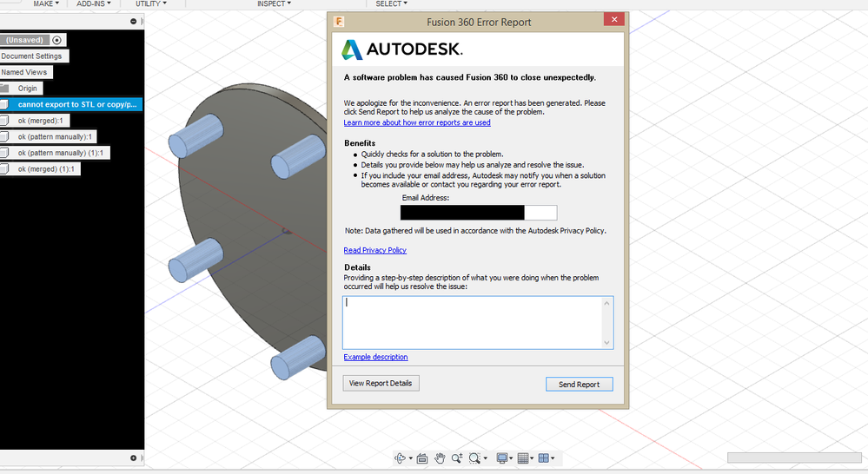Open Display Settings monitor icon
Viewport: 868px width, 474px height.
pyautogui.click(x=502, y=458)
